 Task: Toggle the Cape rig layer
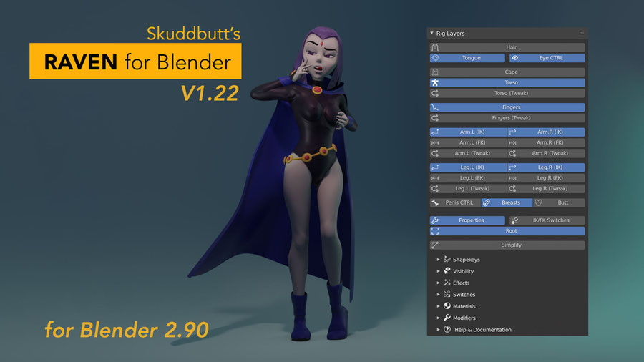(507, 72)
